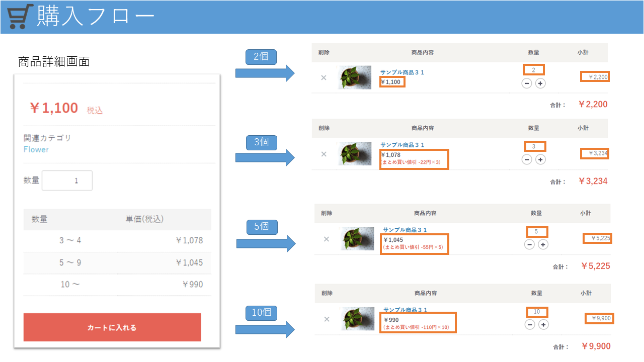The height and width of the screenshot is (362, 644).
Task: Click the カートに入れる add-to-cart button
Action: coord(112,327)
